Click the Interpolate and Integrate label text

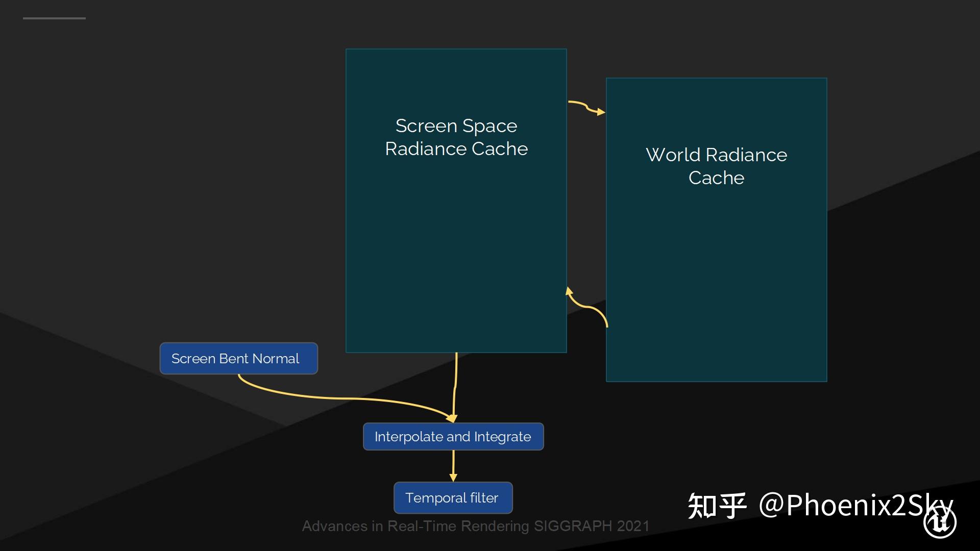(453, 436)
